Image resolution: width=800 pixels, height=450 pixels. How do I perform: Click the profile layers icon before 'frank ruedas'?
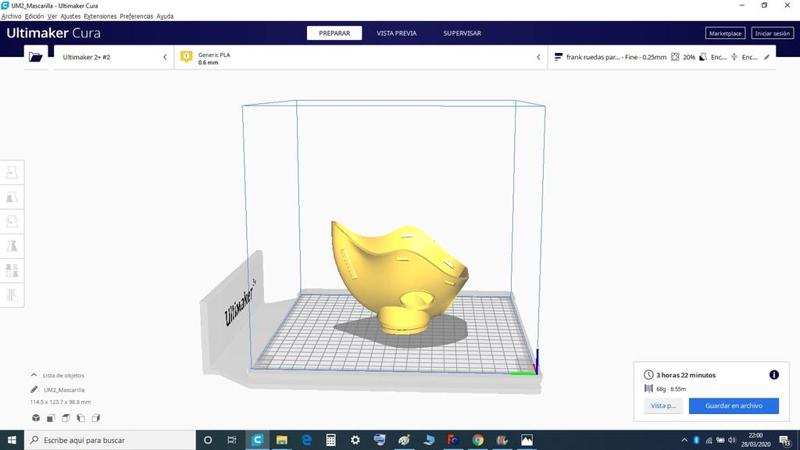pyautogui.click(x=558, y=57)
